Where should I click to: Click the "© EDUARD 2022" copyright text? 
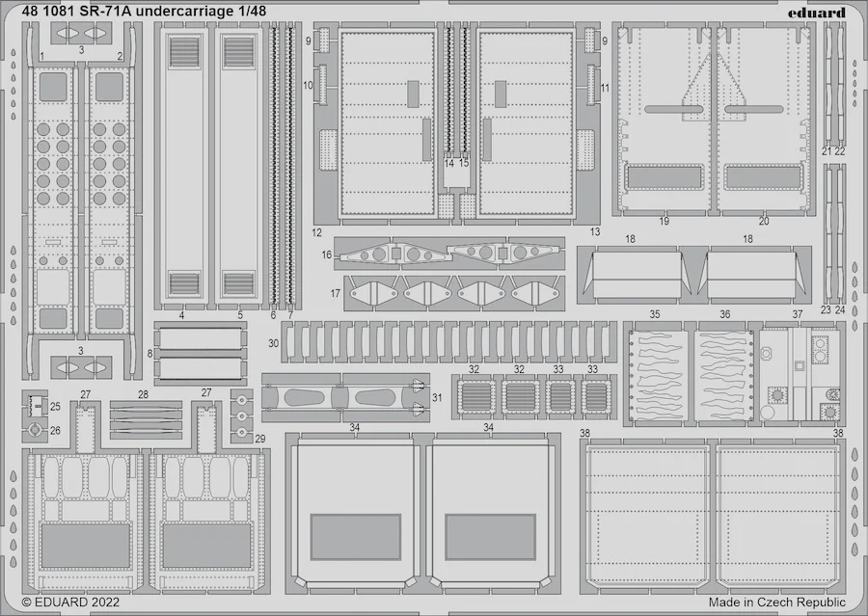click(70, 603)
